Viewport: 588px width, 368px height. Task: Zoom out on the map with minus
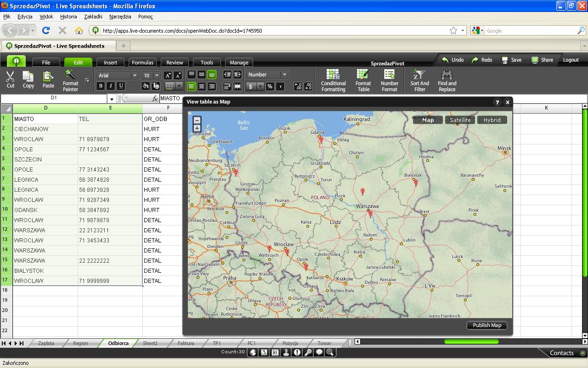[x=197, y=120]
